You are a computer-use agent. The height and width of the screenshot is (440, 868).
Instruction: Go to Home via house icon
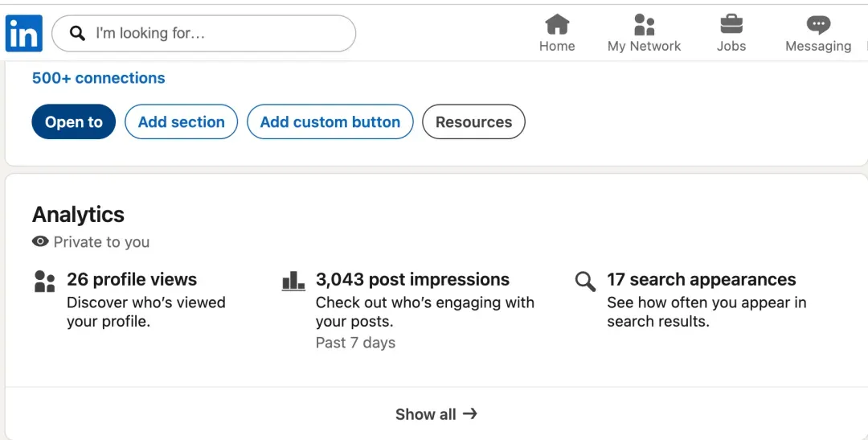[557, 24]
